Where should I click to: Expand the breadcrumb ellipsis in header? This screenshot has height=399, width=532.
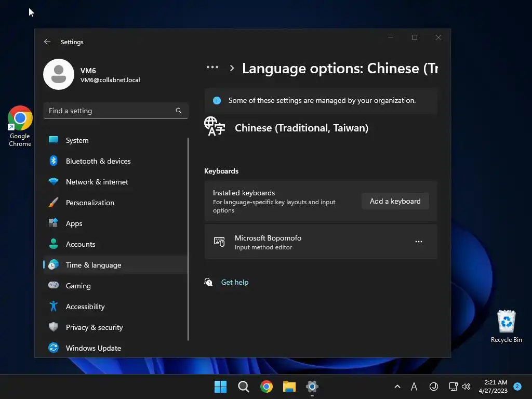point(212,67)
